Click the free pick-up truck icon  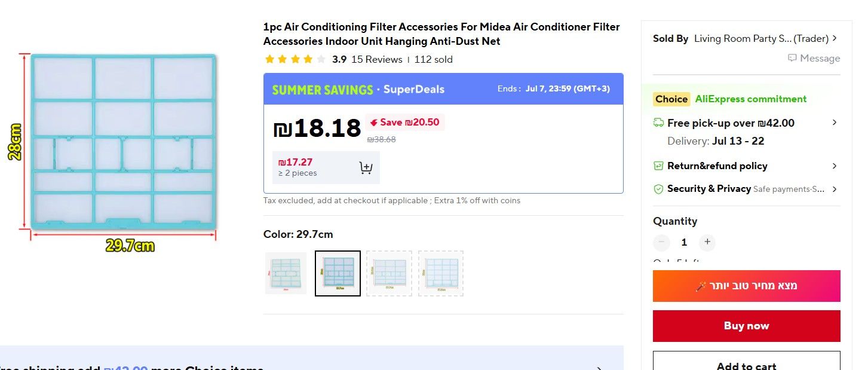[658, 123]
